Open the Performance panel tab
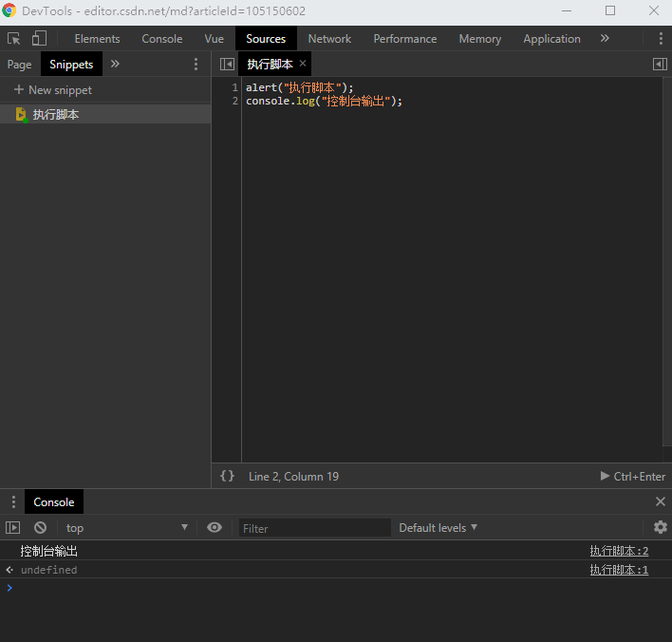672x642 pixels. point(405,39)
